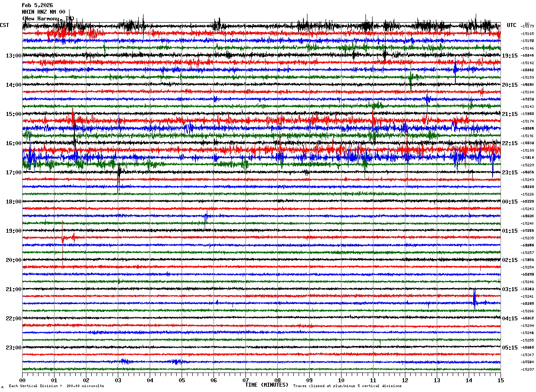This screenshot has width=536, height=392.
Task: Click the DC offset value -15174
Action: 528,121
